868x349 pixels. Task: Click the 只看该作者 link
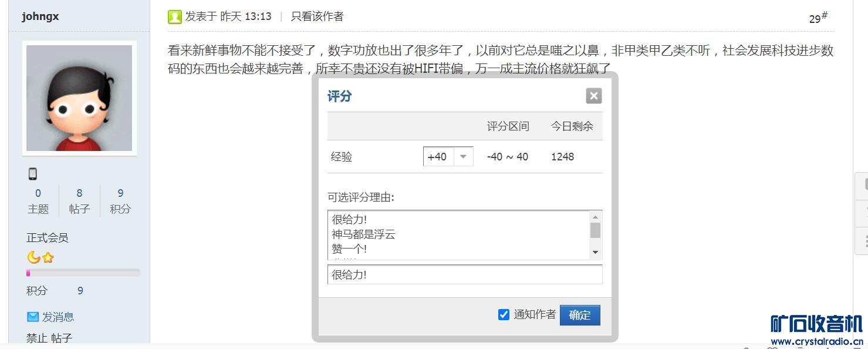click(317, 16)
